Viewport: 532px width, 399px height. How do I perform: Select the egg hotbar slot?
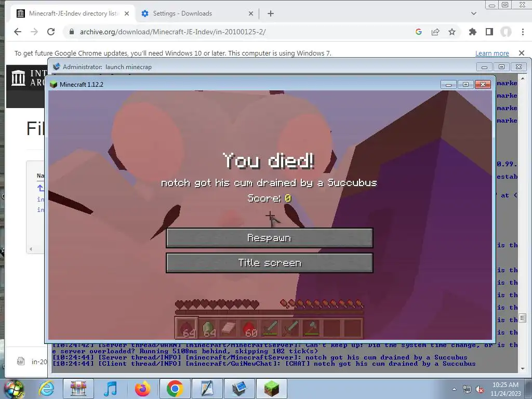[208, 328]
